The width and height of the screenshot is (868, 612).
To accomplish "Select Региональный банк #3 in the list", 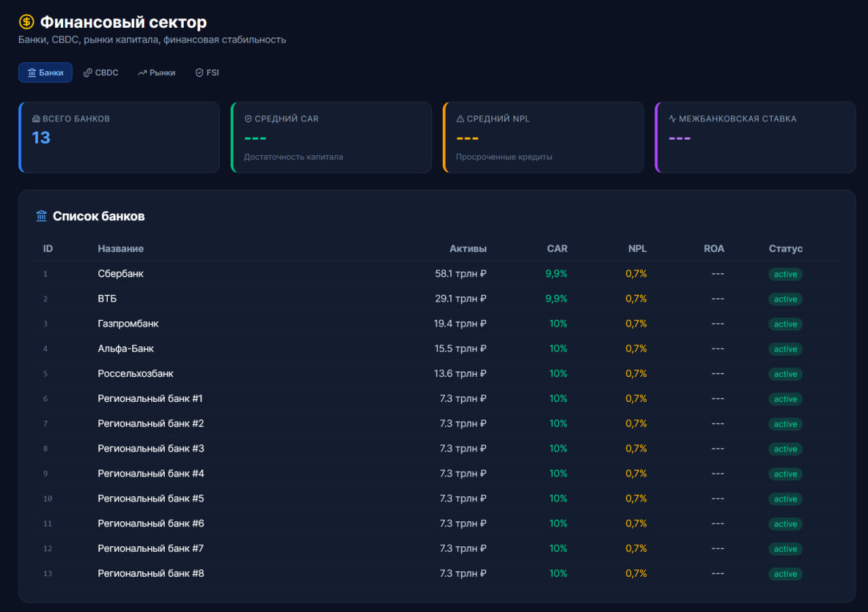I will (151, 449).
